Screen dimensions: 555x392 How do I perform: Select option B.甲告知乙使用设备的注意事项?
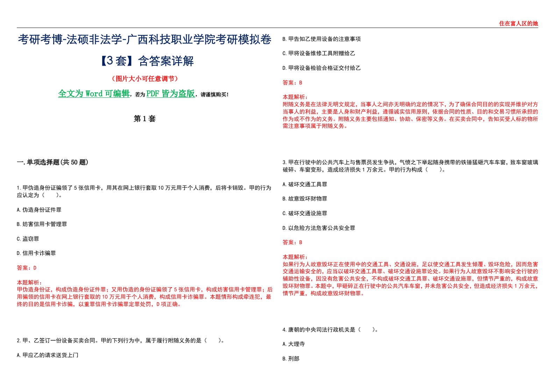point(321,39)
